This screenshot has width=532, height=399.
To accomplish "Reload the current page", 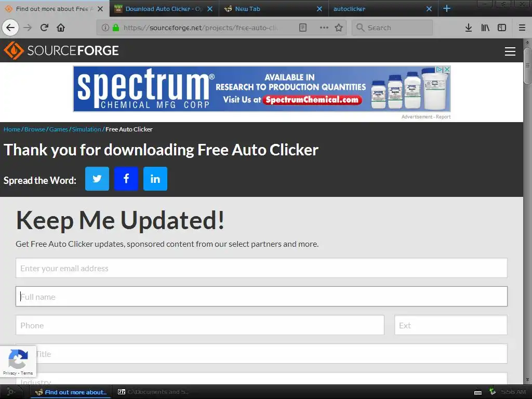I will point(44,28).
